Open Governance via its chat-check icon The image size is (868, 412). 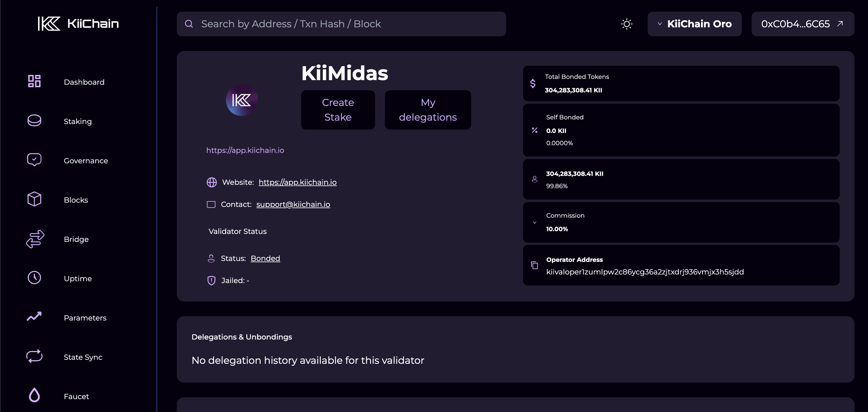tap(34, 160)
